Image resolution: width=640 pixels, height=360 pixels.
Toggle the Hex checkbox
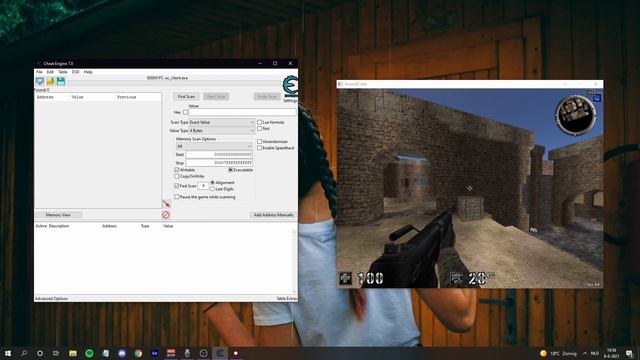pos(186,112)
